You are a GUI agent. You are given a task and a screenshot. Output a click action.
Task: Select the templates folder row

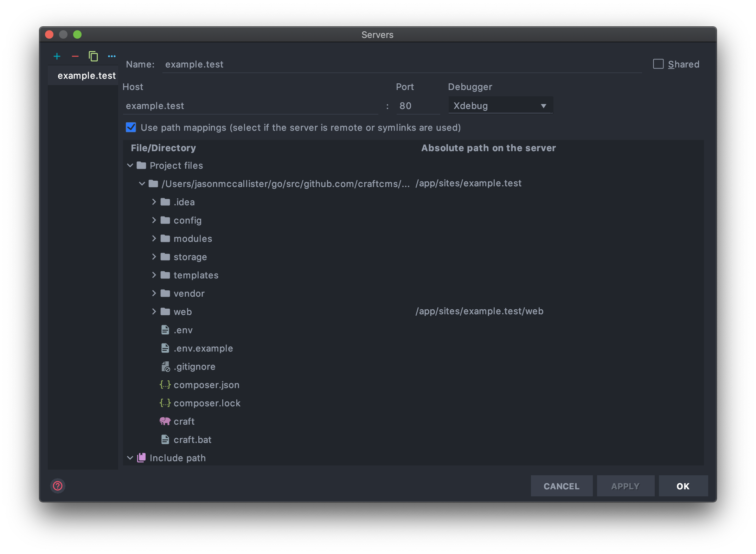(x=196, y=275)
